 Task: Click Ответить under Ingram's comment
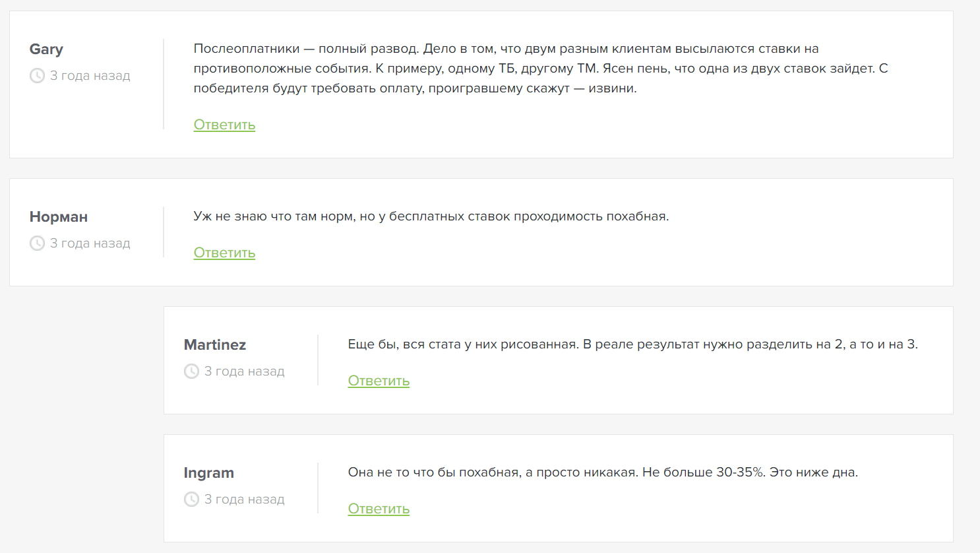pos(379,509)
